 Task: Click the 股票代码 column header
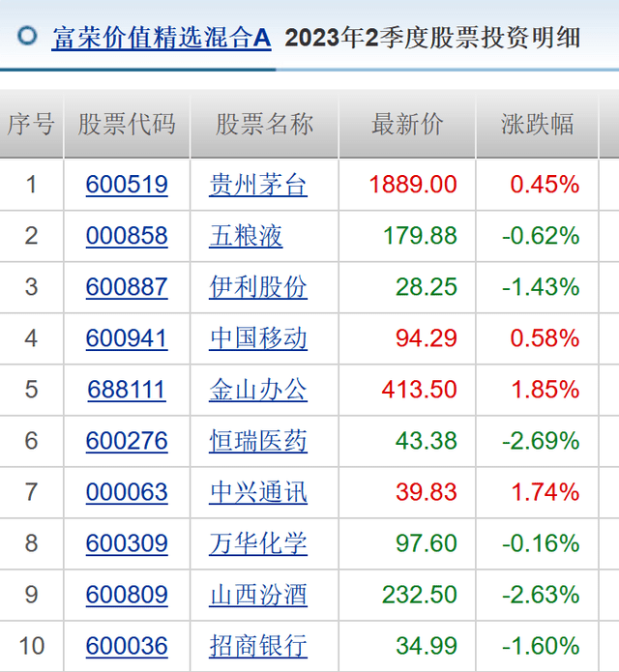coord(127,125)
